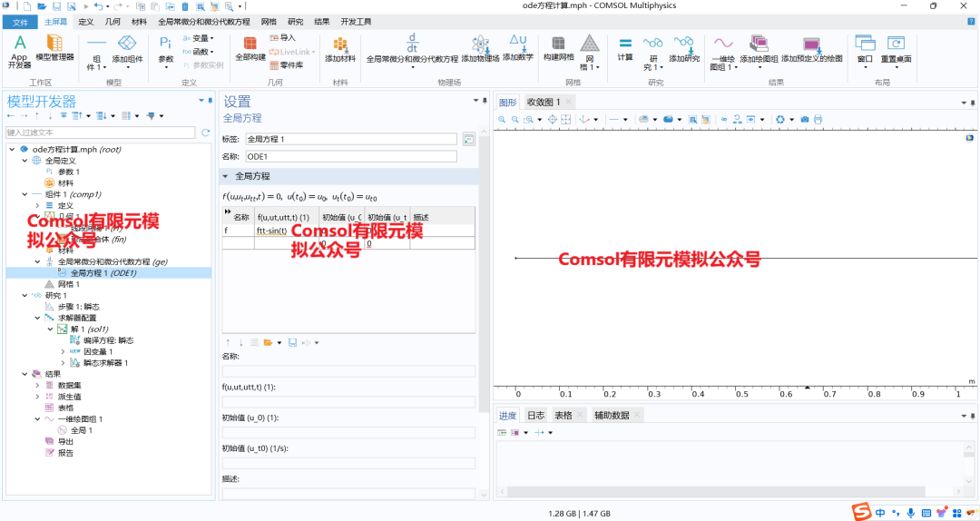Click the print icon in graphics toolbar
Image resolution: width=980 pixels, height=521 pixels.
click(818, 120)
